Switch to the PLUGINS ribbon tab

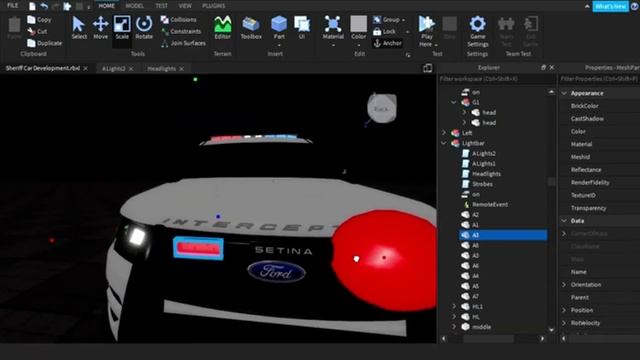[213, 6]
